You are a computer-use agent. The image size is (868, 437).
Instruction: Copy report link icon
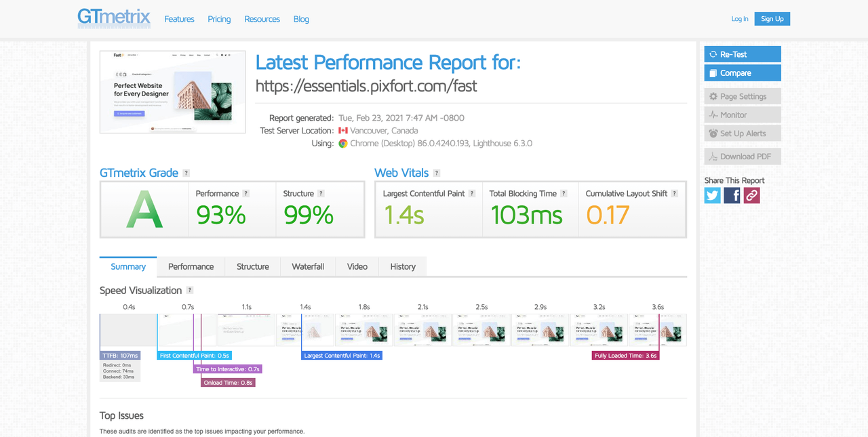[751, 195]
